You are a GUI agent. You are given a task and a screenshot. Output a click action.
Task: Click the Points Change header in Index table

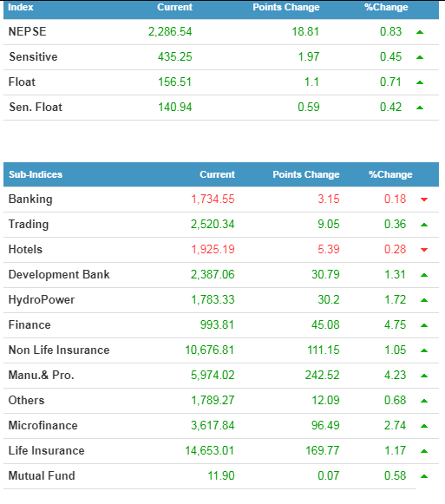tap(286, 7)
